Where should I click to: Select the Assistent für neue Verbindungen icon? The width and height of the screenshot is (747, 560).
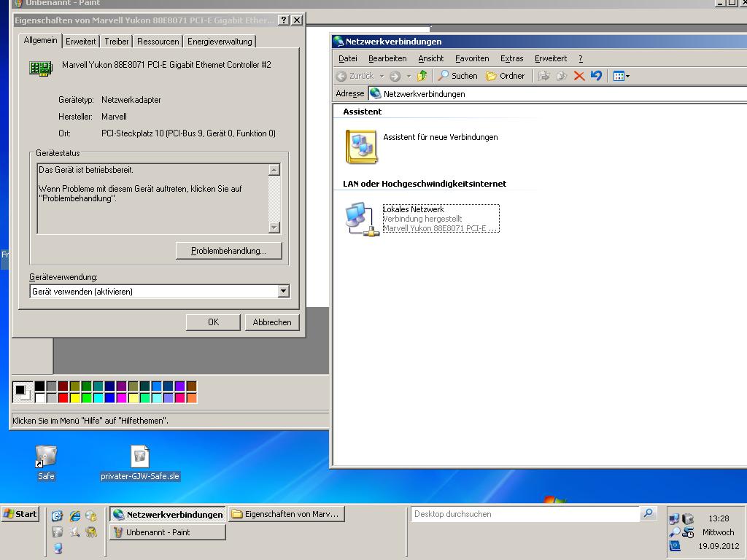point(361,147)
